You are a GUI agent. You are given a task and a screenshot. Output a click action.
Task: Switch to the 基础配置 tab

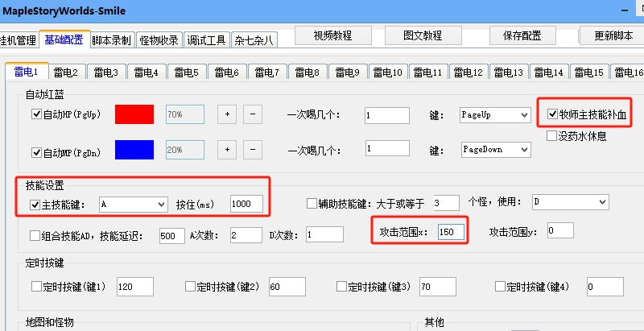pyautogui.click(x=64, y=39)
